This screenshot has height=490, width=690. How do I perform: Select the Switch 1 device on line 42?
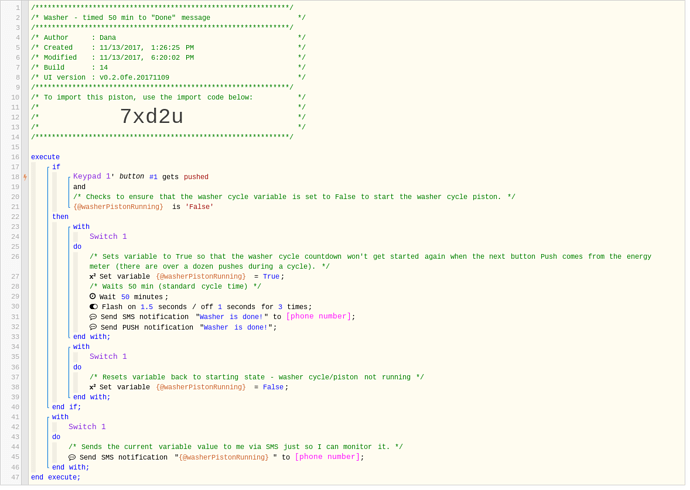point(87,427)
